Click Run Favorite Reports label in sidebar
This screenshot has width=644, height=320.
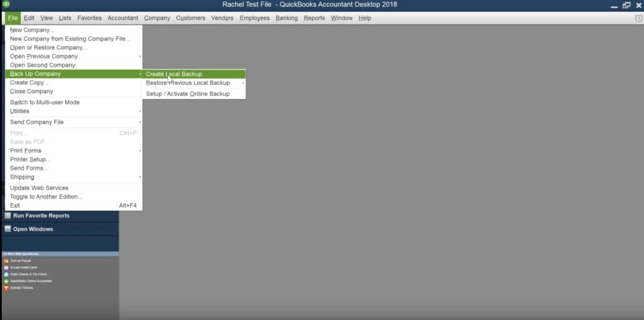click(41, 216)
